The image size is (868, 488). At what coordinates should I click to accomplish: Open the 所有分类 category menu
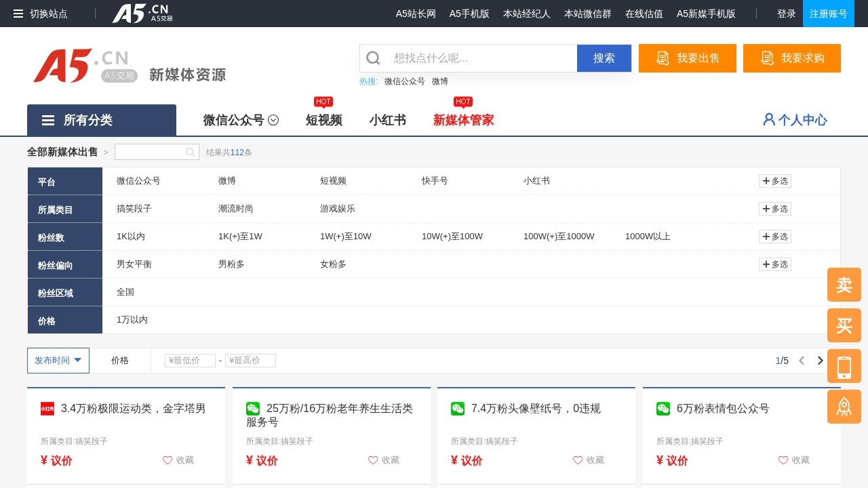point(102,120)
